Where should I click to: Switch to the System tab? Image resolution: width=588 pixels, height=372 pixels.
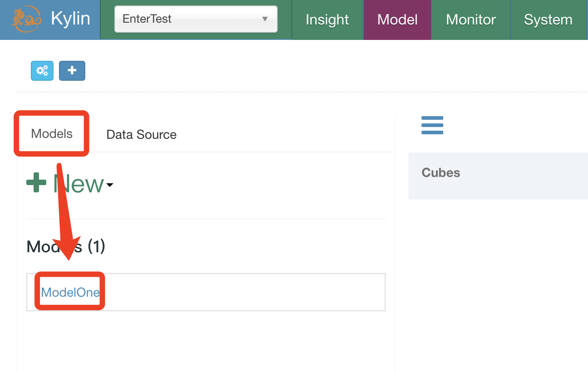pos(548,20)
